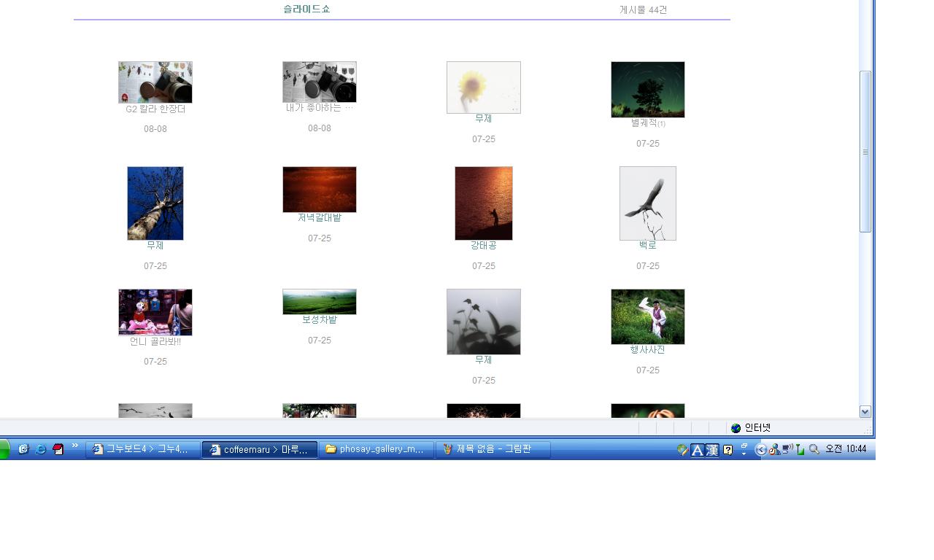Click the 저녁갈대밭 post title link

pos(319,218)
